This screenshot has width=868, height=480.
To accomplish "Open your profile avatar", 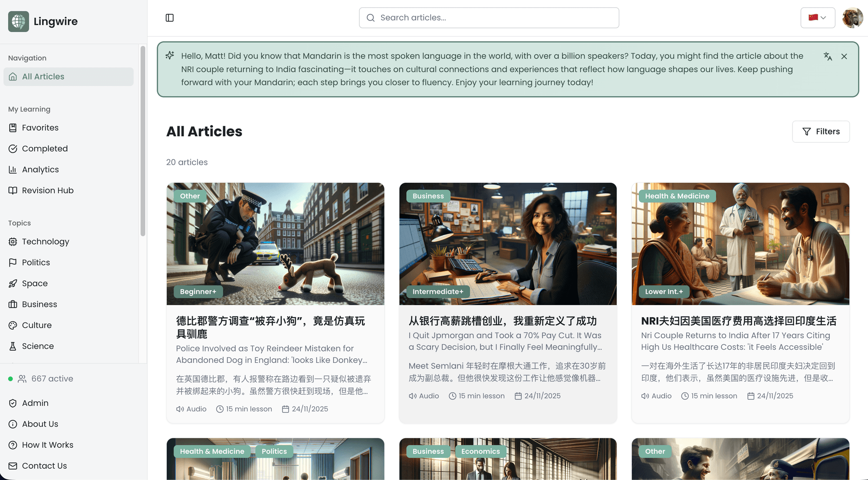I will (x=852, y=18).
